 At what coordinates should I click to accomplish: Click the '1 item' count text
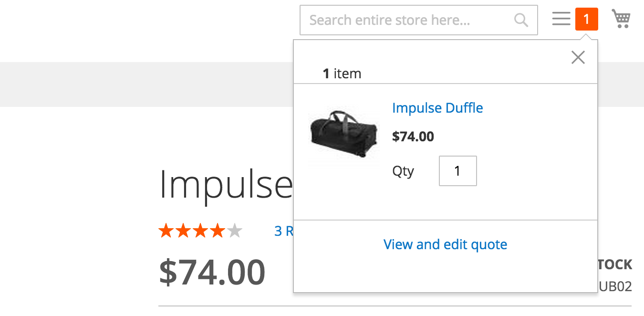342,74
